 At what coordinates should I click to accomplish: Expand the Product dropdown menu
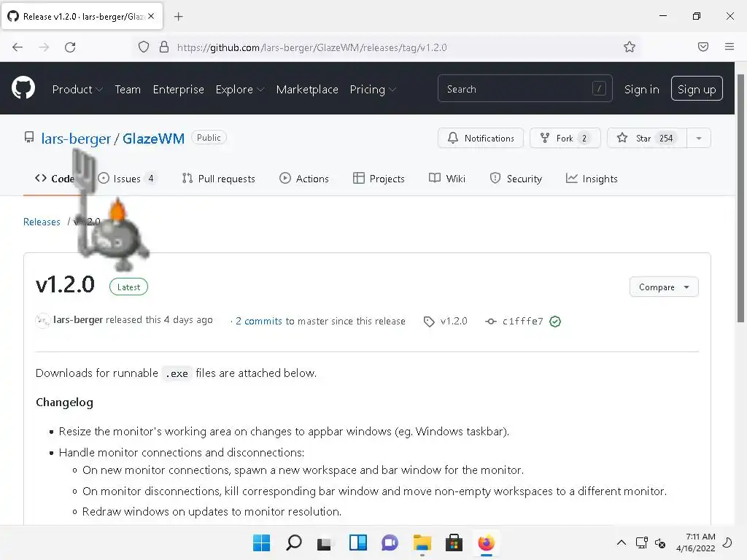[x=77, y=89]
